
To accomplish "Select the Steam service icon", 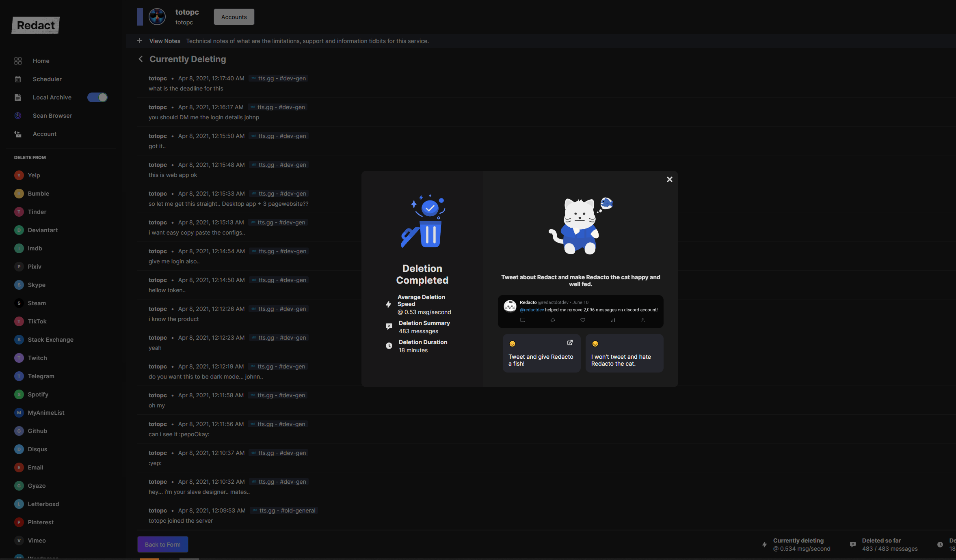I will (x=19, y=303).
